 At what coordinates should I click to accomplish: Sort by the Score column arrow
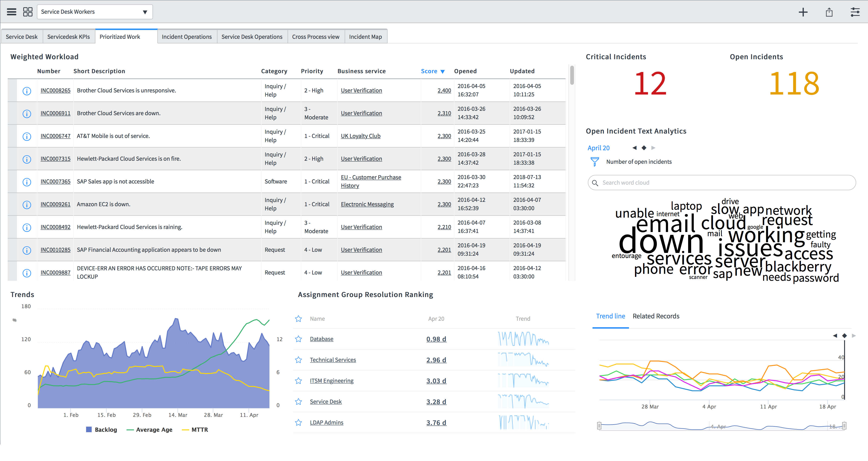[442, 72]
